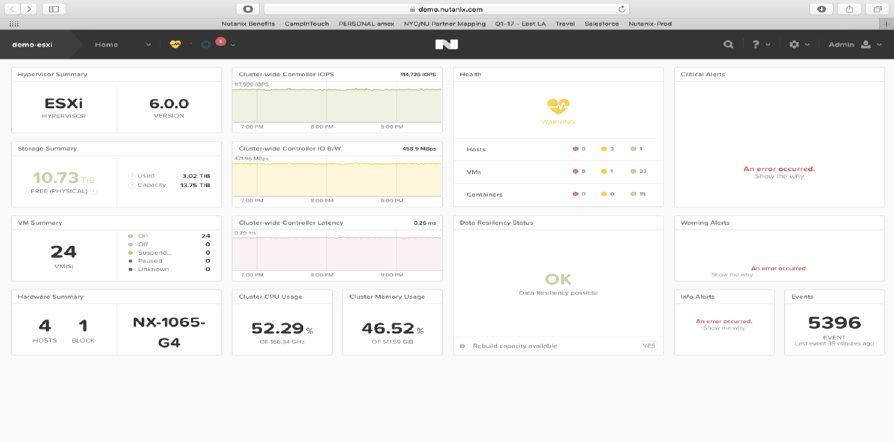Click the ESXi hypervisor label

point(63,104)
